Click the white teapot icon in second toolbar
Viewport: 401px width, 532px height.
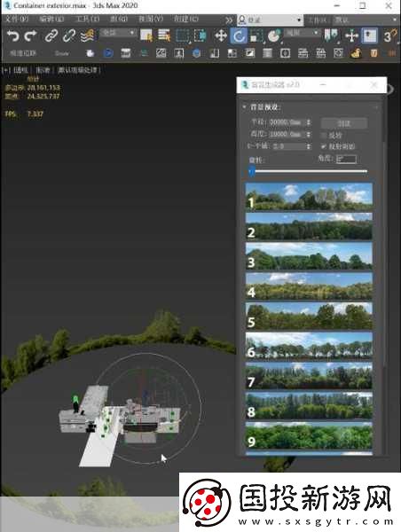point(90,53)
